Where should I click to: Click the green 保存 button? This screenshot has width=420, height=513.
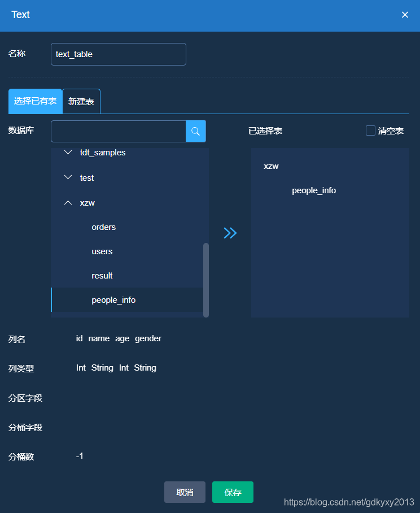pyautogui.click(x=233, y=492)
